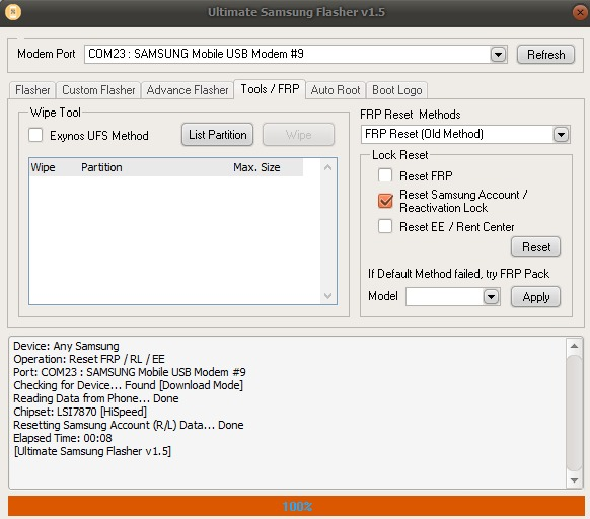Screen dimensions: 590x519
Task: Open the FRP Reset Methods dropdown arrow
Action: pos(561,134)
